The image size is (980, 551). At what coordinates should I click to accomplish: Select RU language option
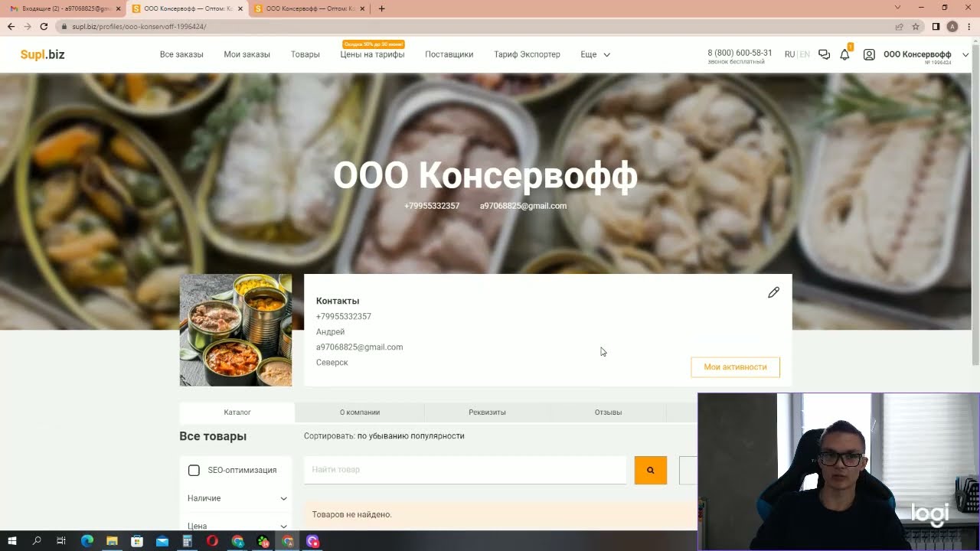[x=789, y=54]
